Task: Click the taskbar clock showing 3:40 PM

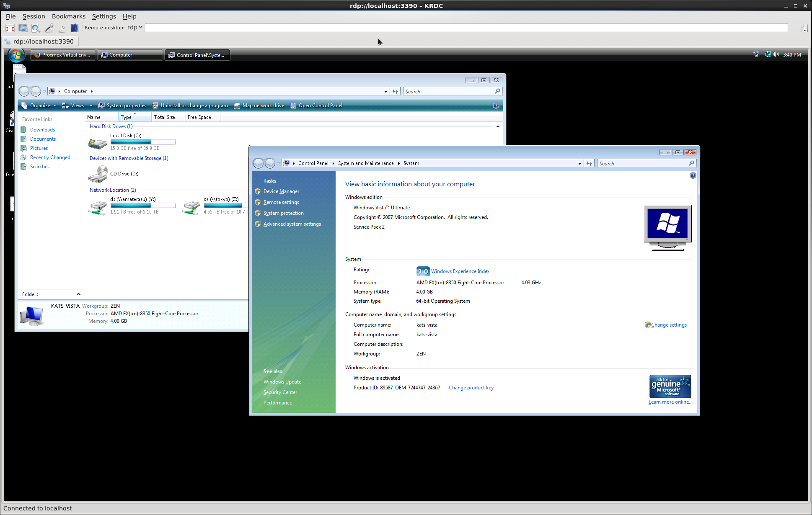Action: point(792,55)
